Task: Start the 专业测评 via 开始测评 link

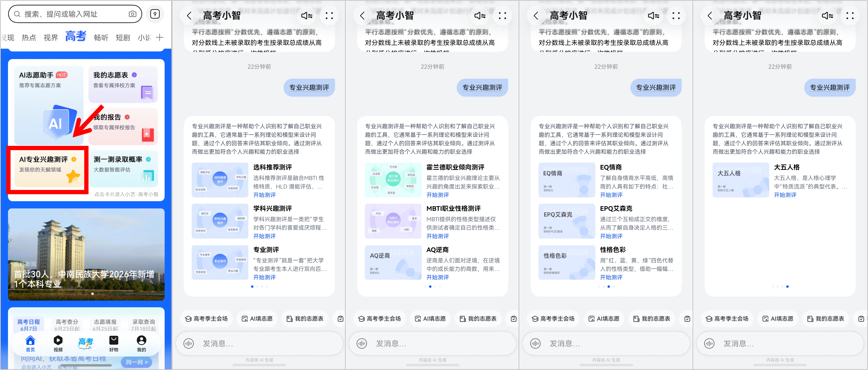Action: [x=264, y=277]
